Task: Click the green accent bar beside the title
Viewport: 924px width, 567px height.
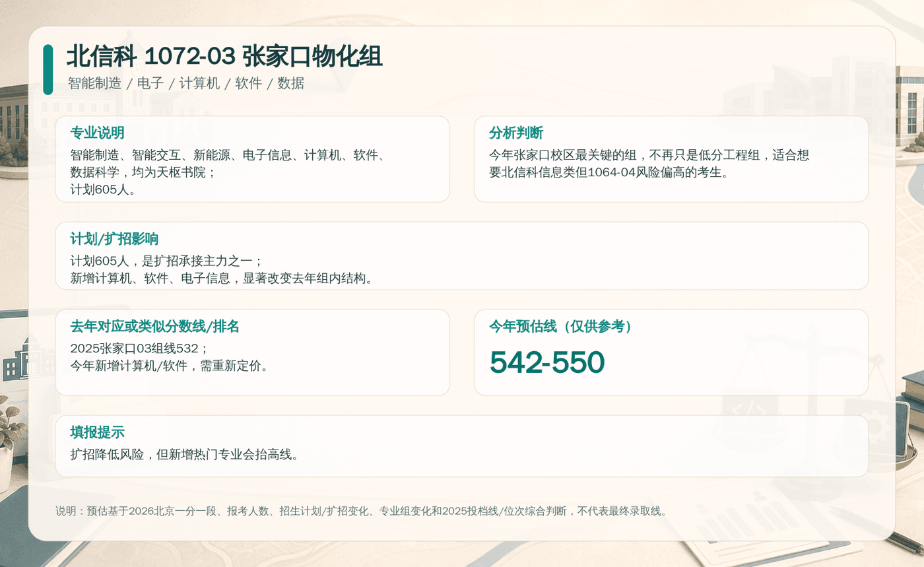Action: (x=48, y=69)
